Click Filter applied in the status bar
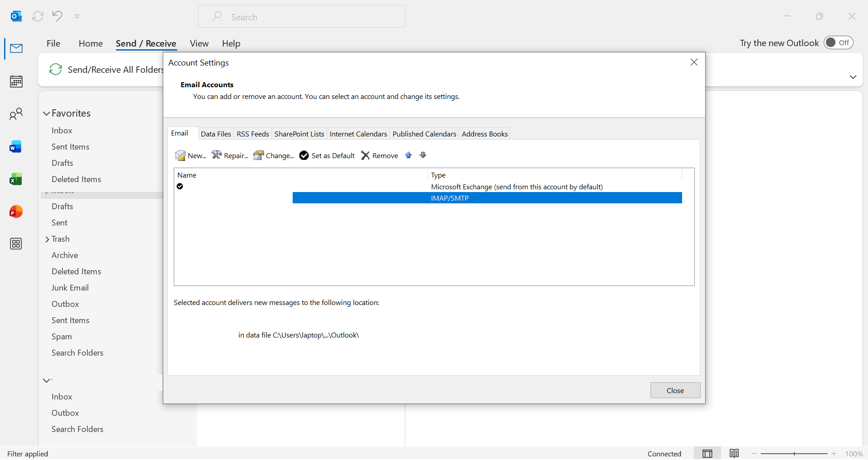 point(28,454)
